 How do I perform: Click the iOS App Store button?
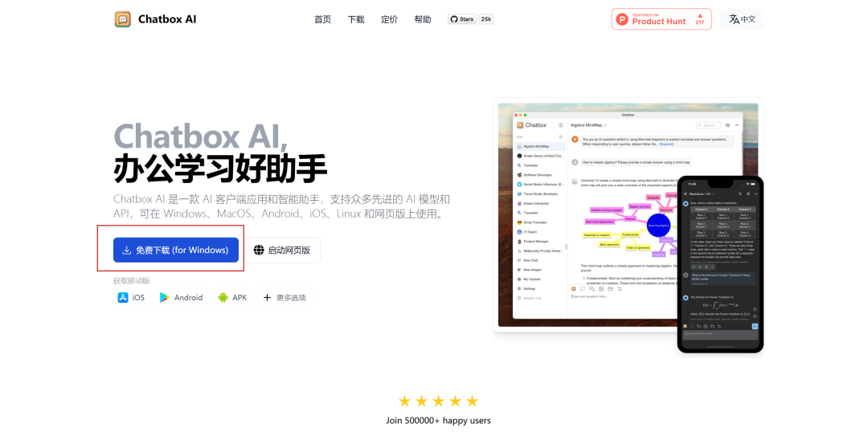(132, 298)
